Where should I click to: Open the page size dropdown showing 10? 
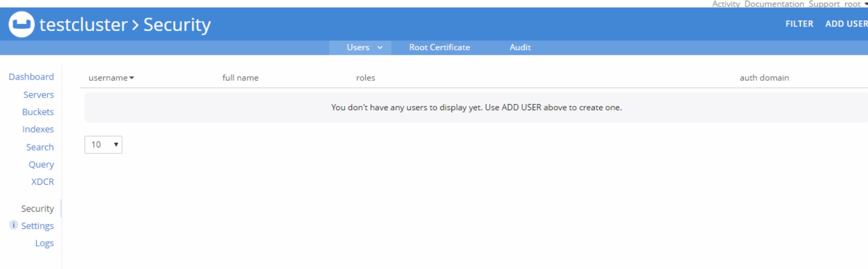pyautogui.click(x=103, y=145)
